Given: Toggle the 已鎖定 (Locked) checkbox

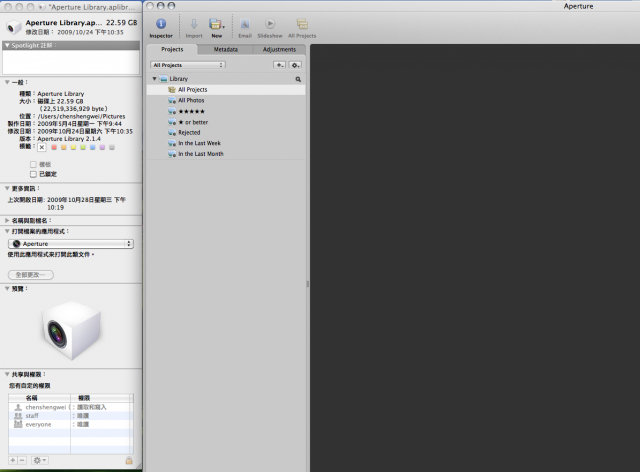Looking at the screenshot, I should click(x=33, y=173).
